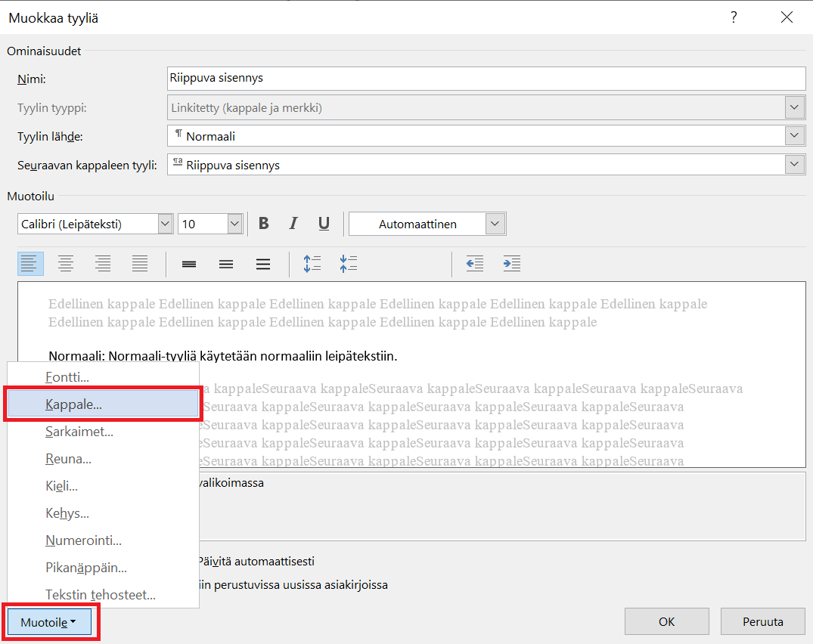
Task: Increase paragraph spacing
Action: tap(312, 264)
